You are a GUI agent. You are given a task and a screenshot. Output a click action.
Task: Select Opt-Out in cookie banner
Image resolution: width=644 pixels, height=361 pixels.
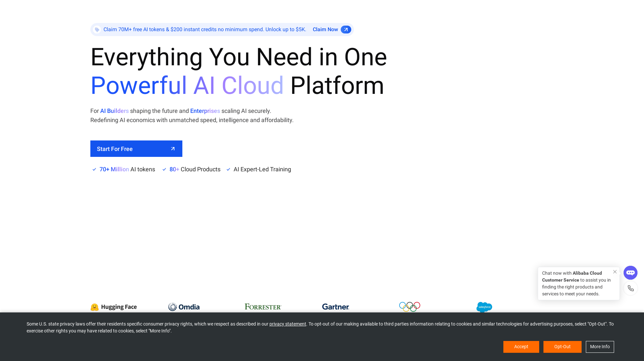(562, 347)
